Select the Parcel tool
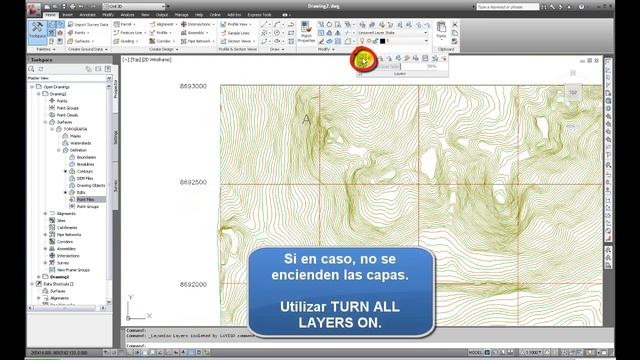 (125, 24)
